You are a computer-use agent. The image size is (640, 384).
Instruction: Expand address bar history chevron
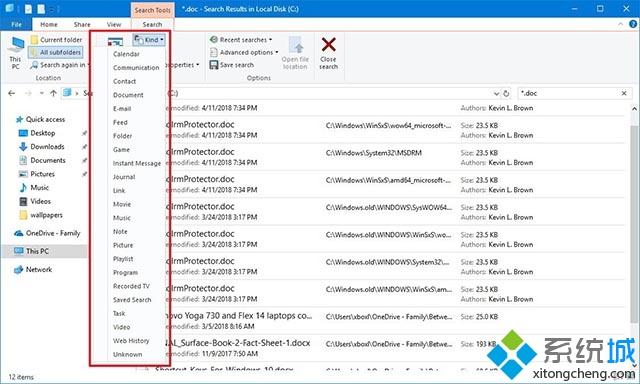pyautogui.click(x=496, y=93)
